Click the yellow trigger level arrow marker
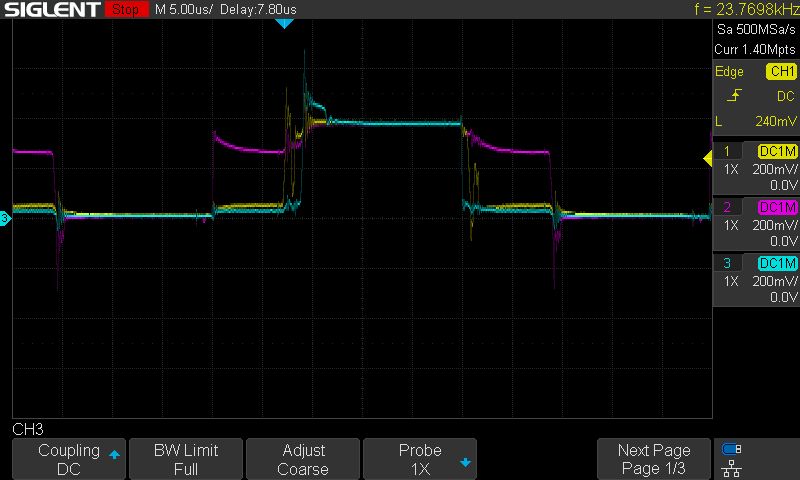The height and width of the screenshot is (480, 800). point(708,159)
